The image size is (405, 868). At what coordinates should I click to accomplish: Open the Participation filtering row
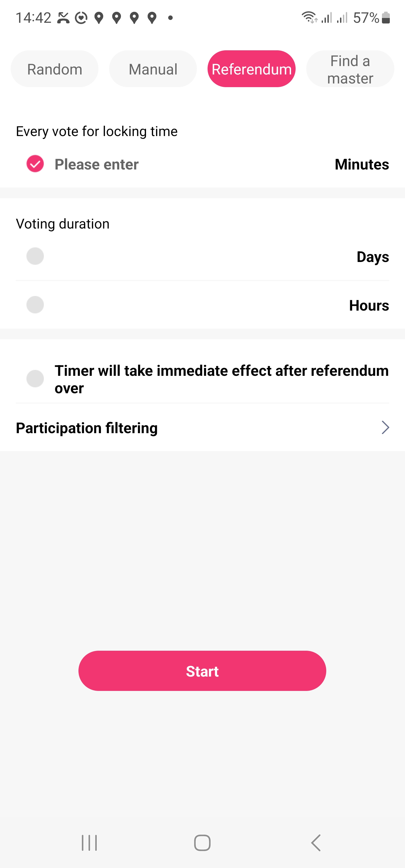click(169, 428)
